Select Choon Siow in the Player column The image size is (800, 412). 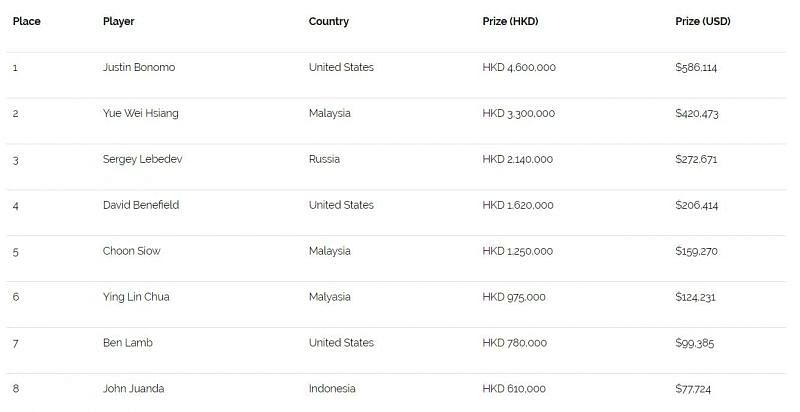(x=131, y=251)
